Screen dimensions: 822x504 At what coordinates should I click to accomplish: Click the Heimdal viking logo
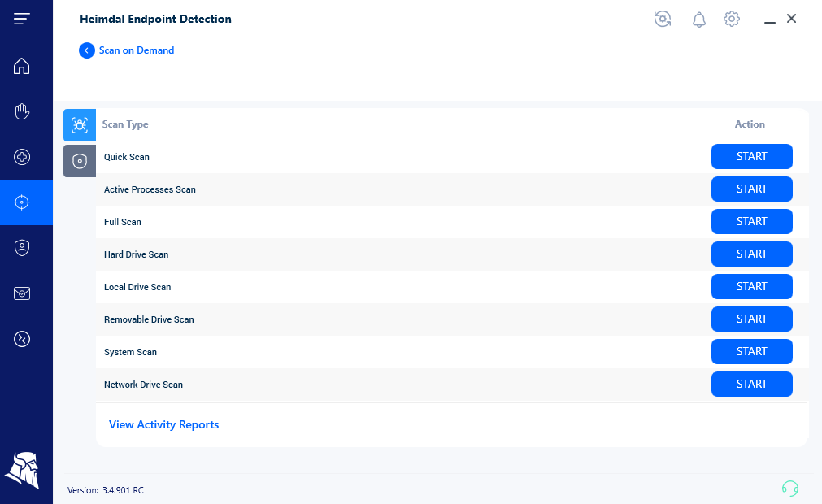point(22,470)
